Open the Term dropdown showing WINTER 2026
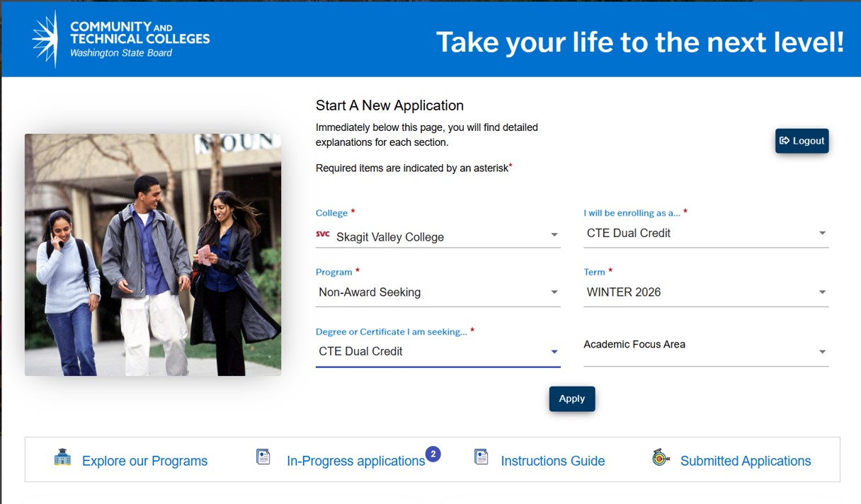Image resolution: width=861 pixels, height=504 pixels. click(823, 291)
